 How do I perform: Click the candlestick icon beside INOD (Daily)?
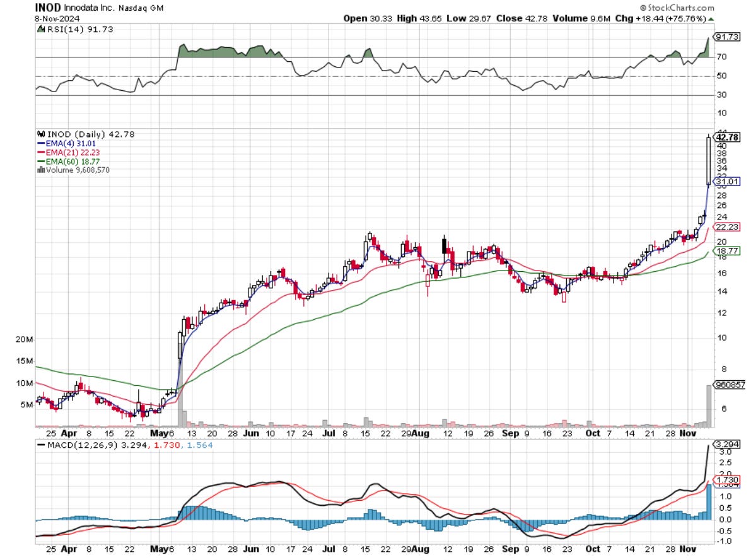41,134
